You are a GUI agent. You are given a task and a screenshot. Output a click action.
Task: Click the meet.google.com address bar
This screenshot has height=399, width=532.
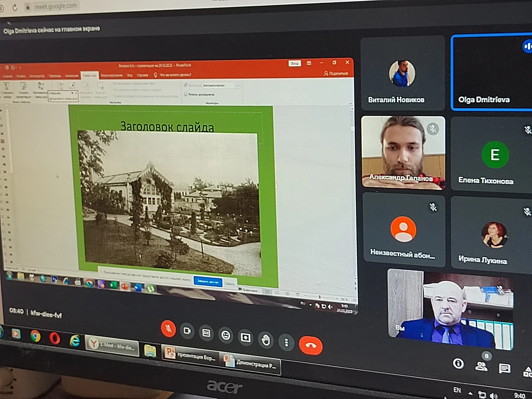click(56, 7)
